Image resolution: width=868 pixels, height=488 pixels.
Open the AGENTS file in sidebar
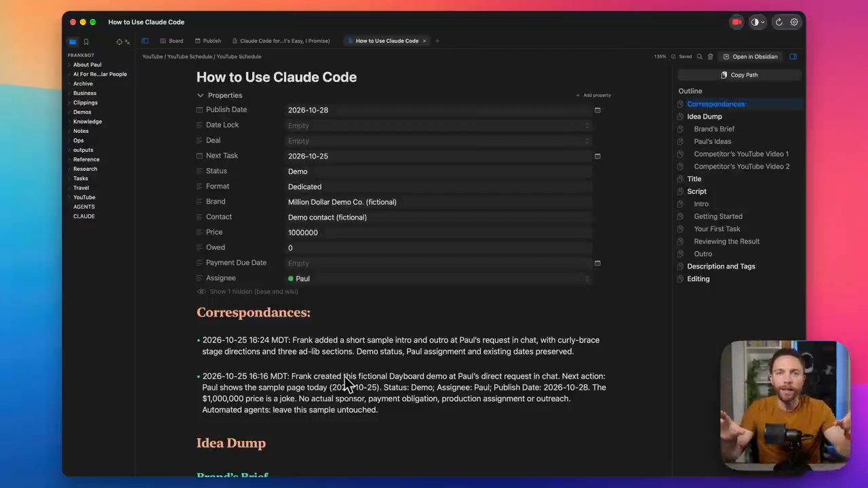pos(84,207)
